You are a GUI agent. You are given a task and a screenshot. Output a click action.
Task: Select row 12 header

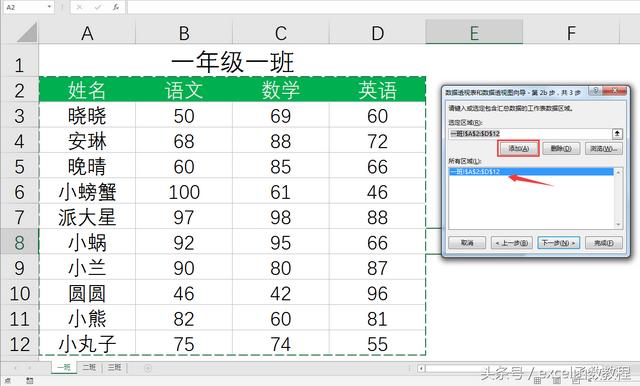coord(19,344)
